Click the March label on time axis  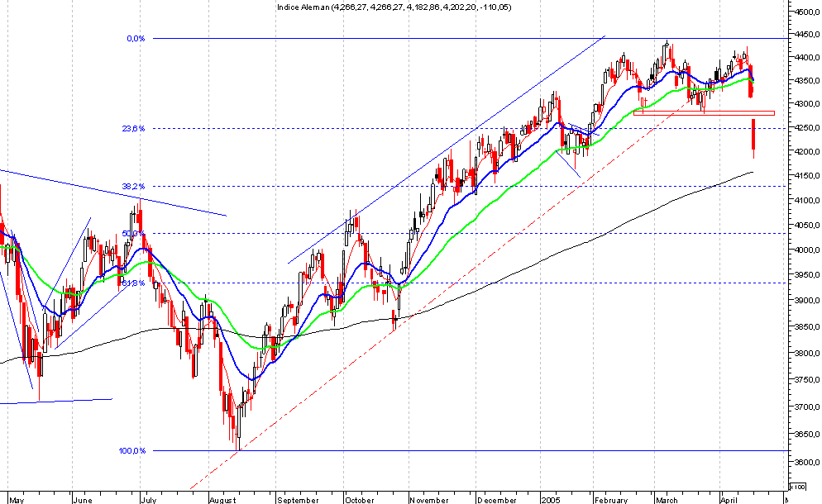click(666, 500)
